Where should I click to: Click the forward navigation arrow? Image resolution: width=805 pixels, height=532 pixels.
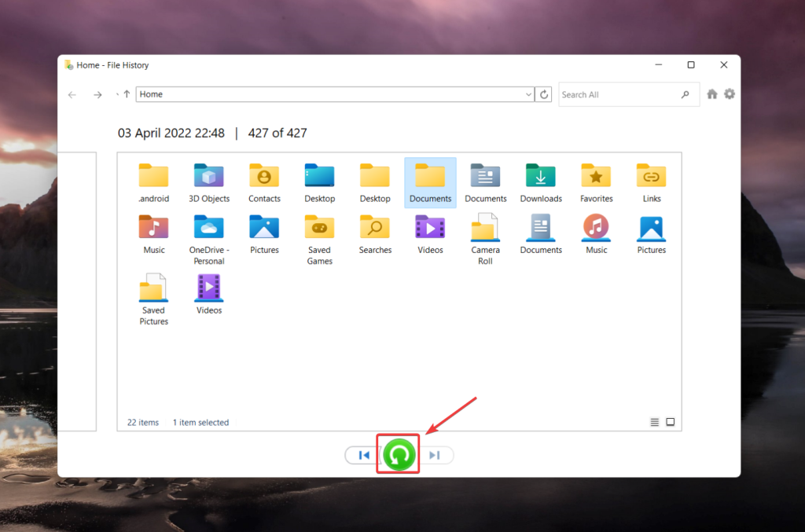97,94
